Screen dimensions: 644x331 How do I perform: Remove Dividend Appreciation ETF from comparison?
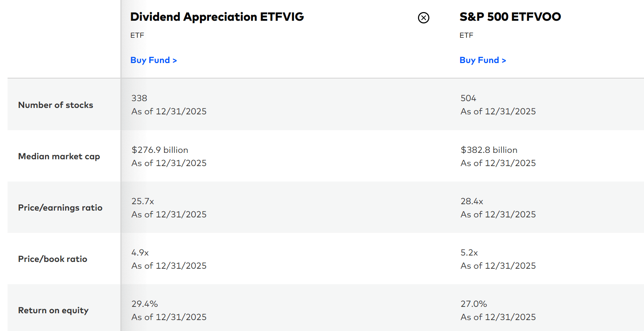click(424, 18)
